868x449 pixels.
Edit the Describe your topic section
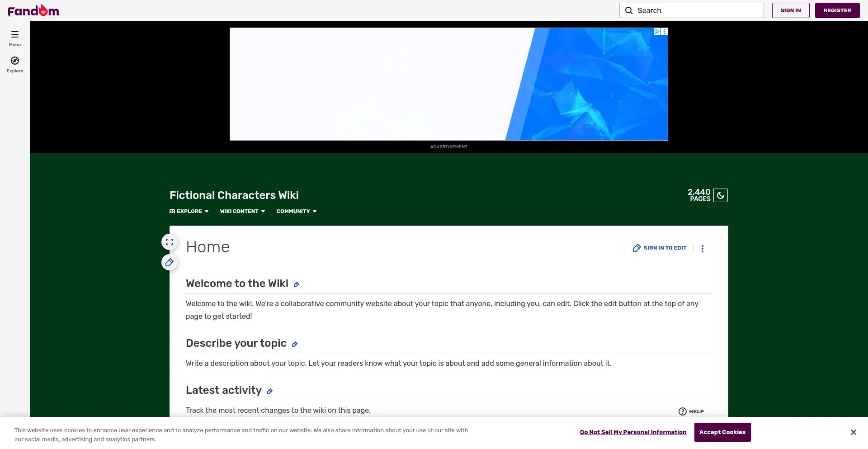[x=295, y=344]
